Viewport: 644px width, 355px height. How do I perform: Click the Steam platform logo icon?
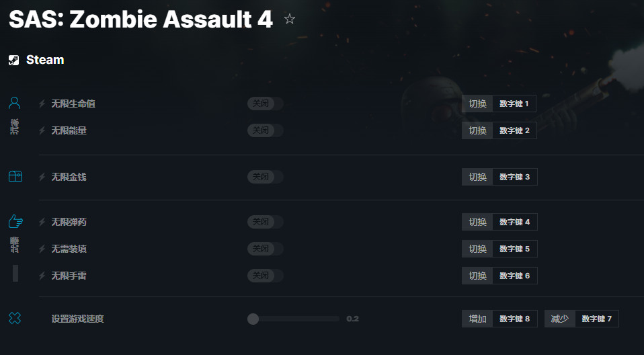click(14, 60)
